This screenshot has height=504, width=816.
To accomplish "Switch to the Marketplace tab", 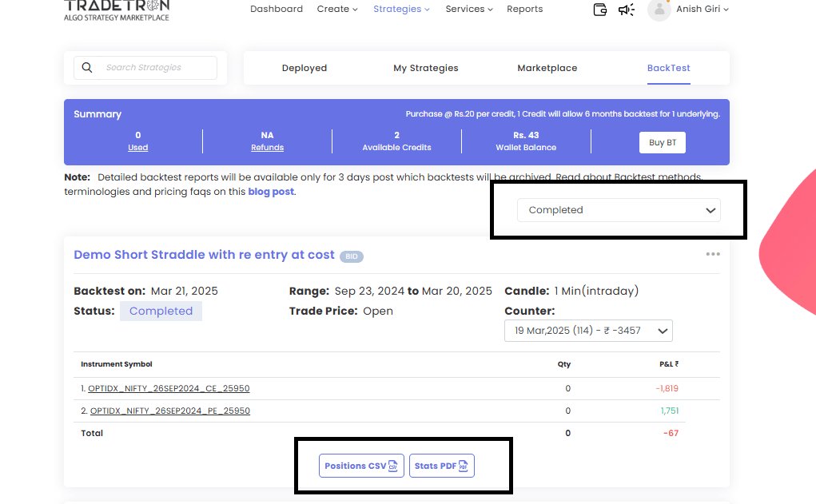I will (x=547, y=68).
